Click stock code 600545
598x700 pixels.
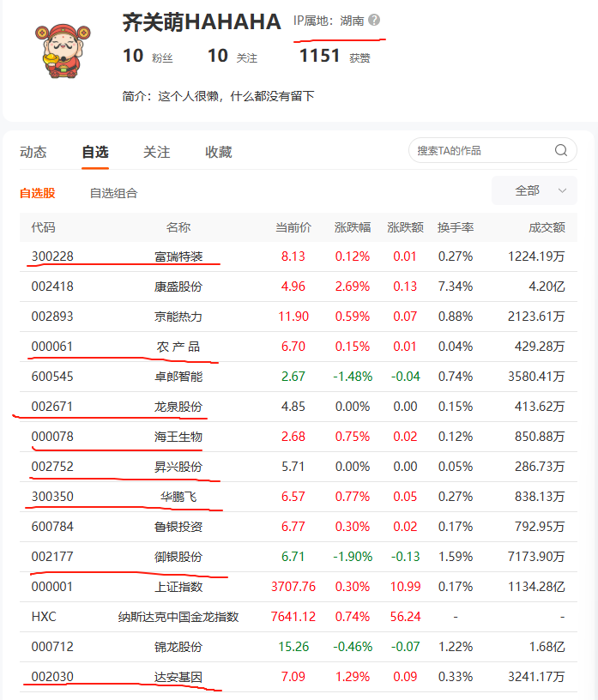52,377
